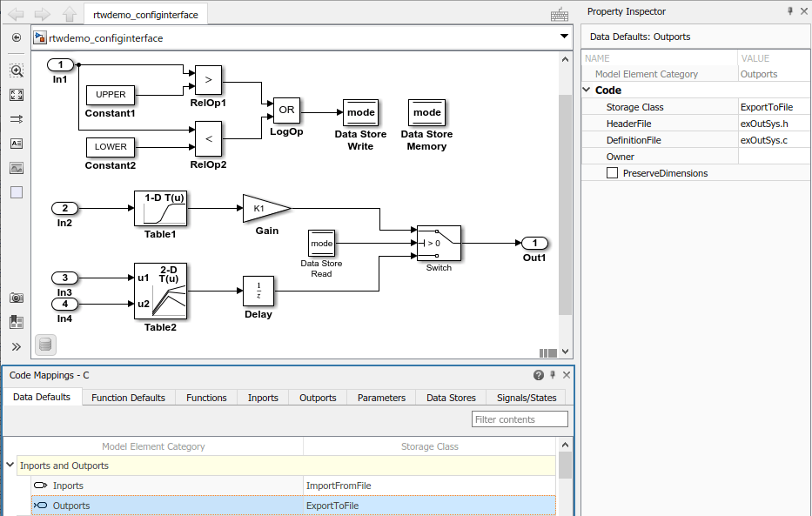Viewport: 812px width, 516px height.
Task: Open the model path dropdown arrow
Action: pos(564,37)
